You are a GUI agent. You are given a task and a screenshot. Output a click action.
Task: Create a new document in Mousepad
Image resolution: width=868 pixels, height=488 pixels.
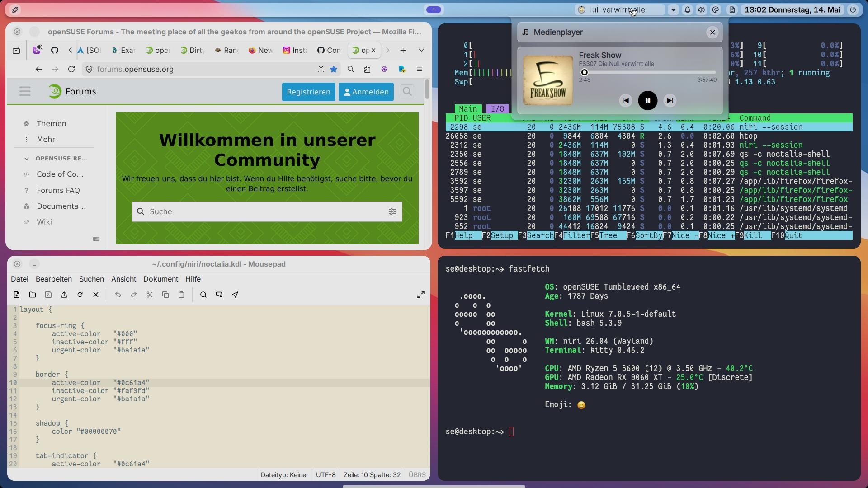[17, 295]
